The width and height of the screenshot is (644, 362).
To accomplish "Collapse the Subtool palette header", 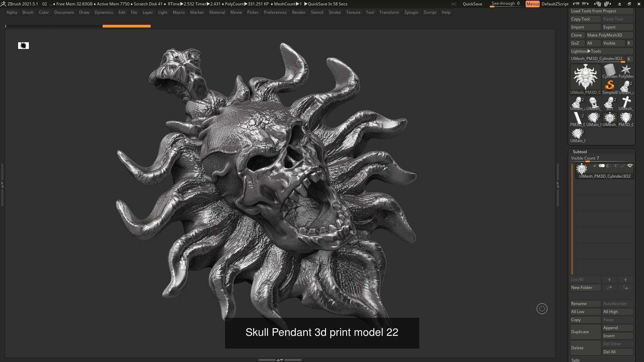I will tap(580, 152).
